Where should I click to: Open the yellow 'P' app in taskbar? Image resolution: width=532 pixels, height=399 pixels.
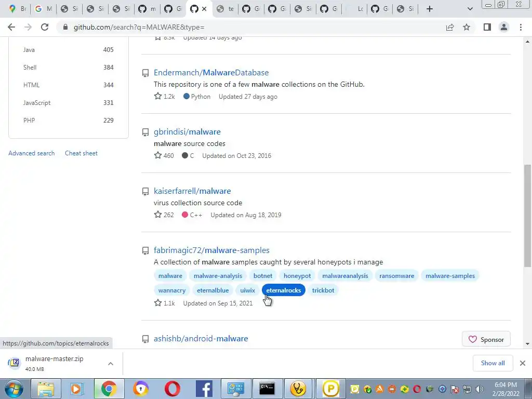coord(331,389)
